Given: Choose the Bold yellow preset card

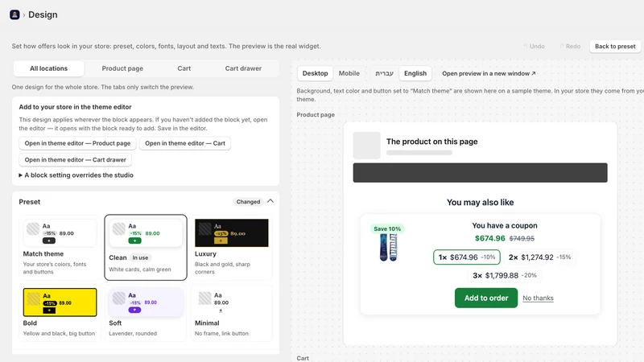Looking at the screenshot, I should (60, 312).
